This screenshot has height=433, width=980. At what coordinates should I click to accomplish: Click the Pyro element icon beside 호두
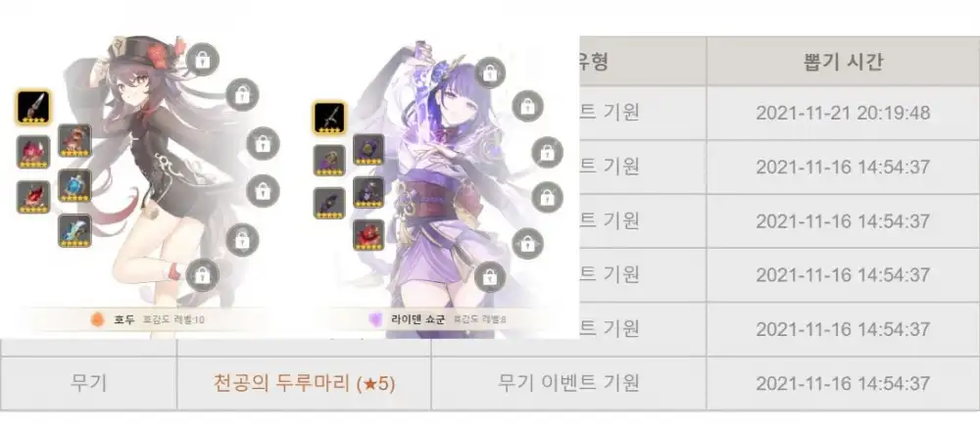coord(97,320)
